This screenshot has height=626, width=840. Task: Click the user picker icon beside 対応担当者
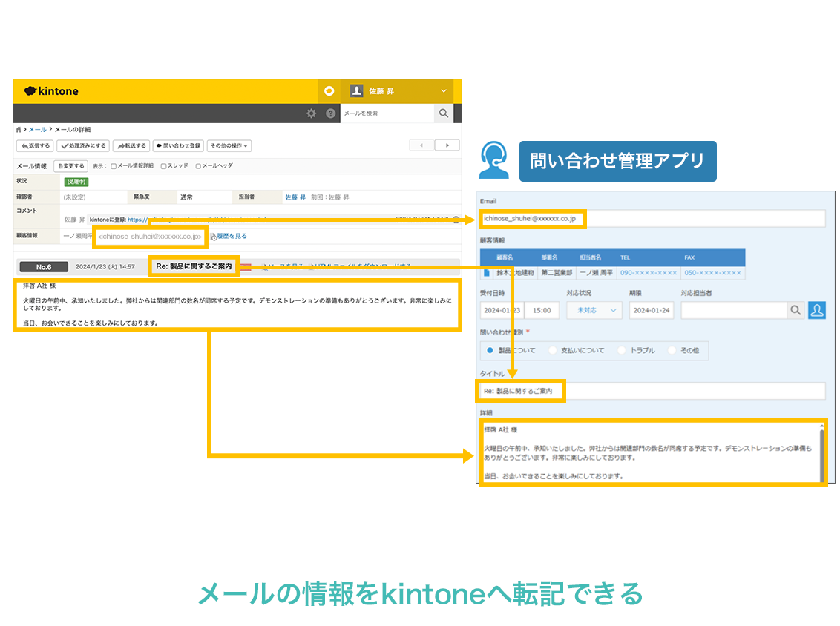coord(817,310)
